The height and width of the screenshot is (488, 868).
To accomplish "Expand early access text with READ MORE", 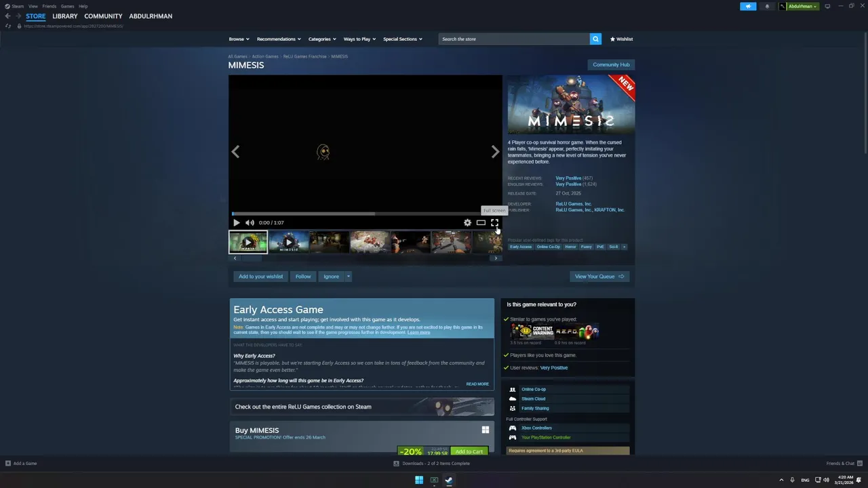I will pos(477,384).
